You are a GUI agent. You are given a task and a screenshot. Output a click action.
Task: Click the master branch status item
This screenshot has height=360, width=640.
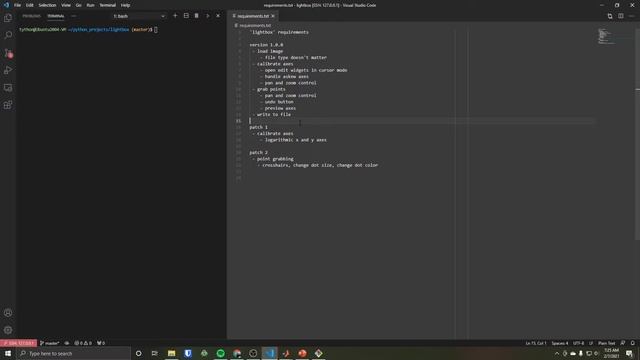coord(49,343)
